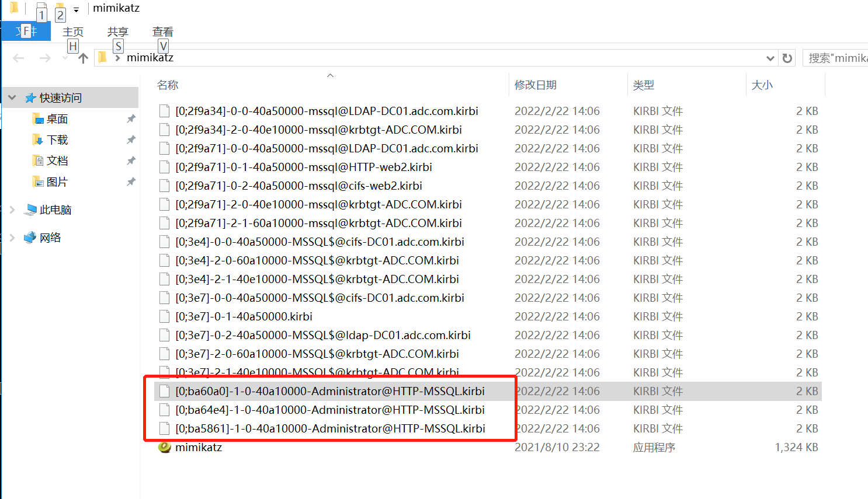Refresh the mimikatz folder view

(787, 58)
